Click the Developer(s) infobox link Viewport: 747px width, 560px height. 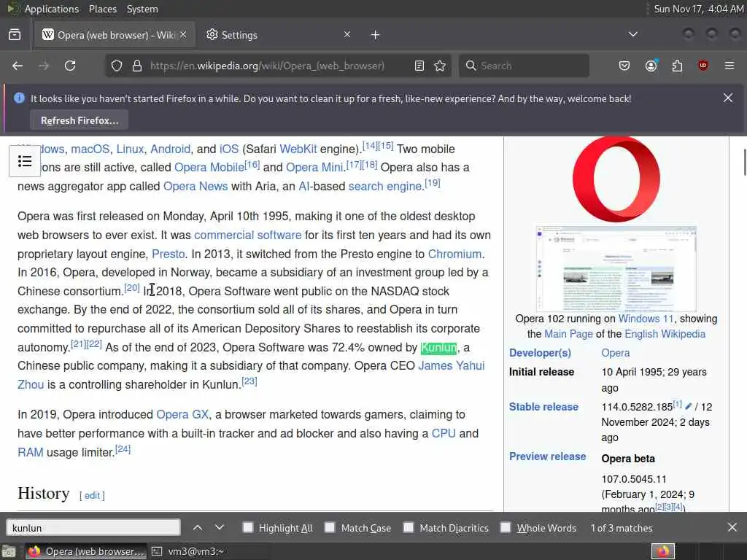540,353
